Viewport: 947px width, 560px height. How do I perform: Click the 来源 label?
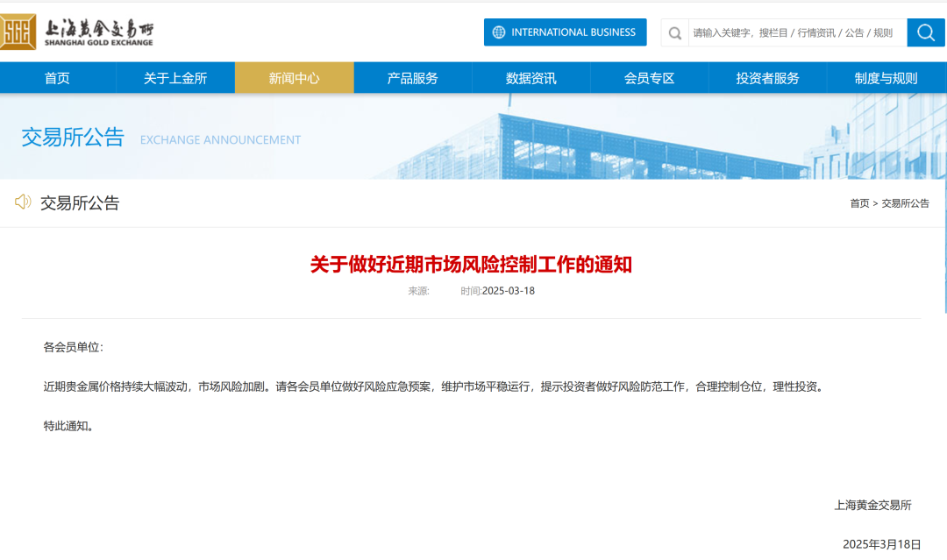pos(418,291)
